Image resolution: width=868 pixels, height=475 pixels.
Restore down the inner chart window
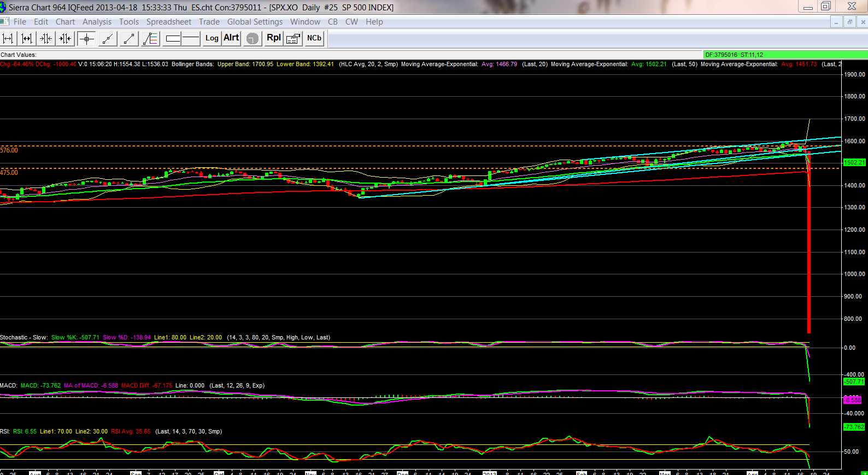849,22
